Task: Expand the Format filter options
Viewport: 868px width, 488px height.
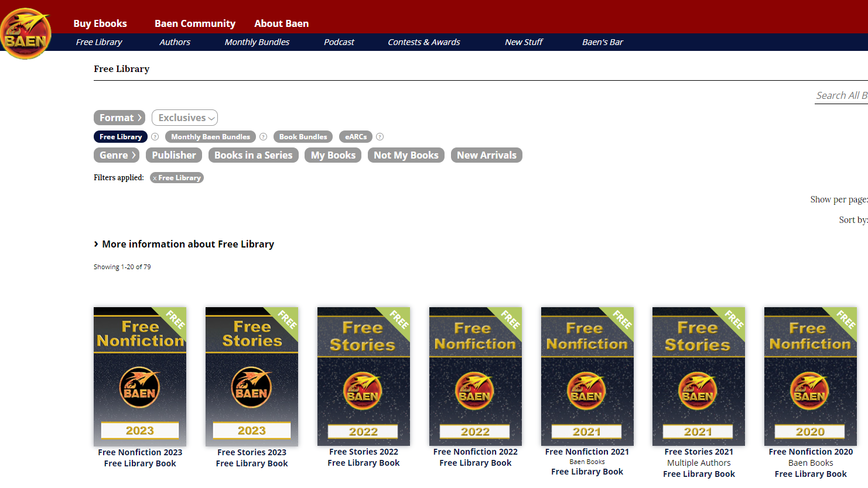Action: tap(119, 118)
